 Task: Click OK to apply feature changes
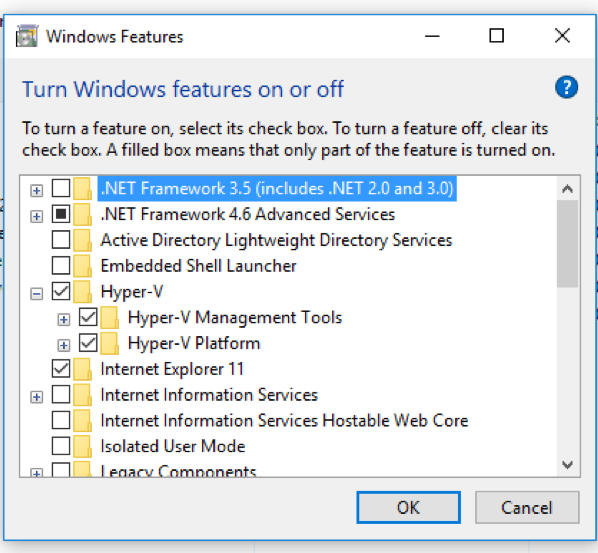[x=408, y=508]
